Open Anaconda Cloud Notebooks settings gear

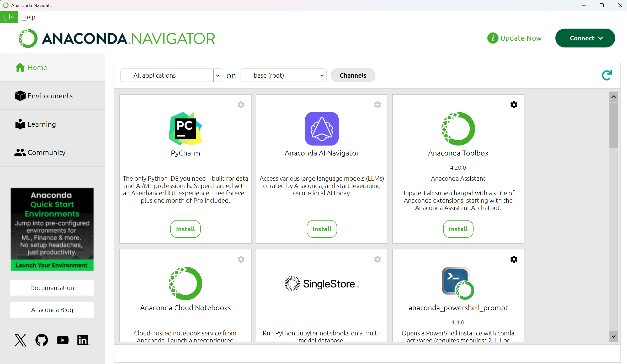click(241, 259)
